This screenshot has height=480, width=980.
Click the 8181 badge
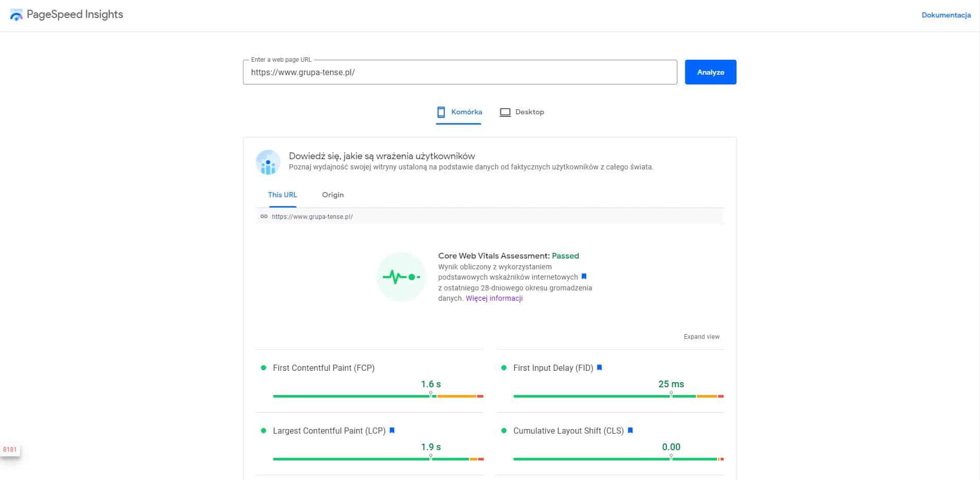click(10, 450)
